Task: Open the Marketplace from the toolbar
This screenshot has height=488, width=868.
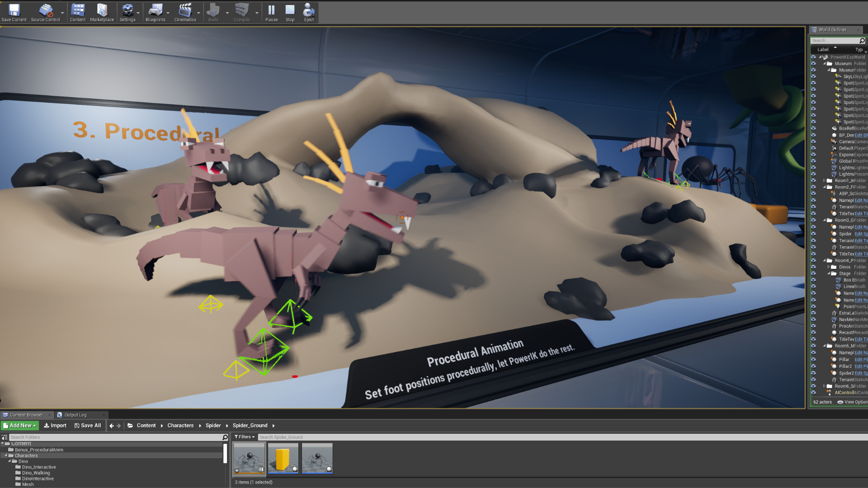Action: click(102, 12)
